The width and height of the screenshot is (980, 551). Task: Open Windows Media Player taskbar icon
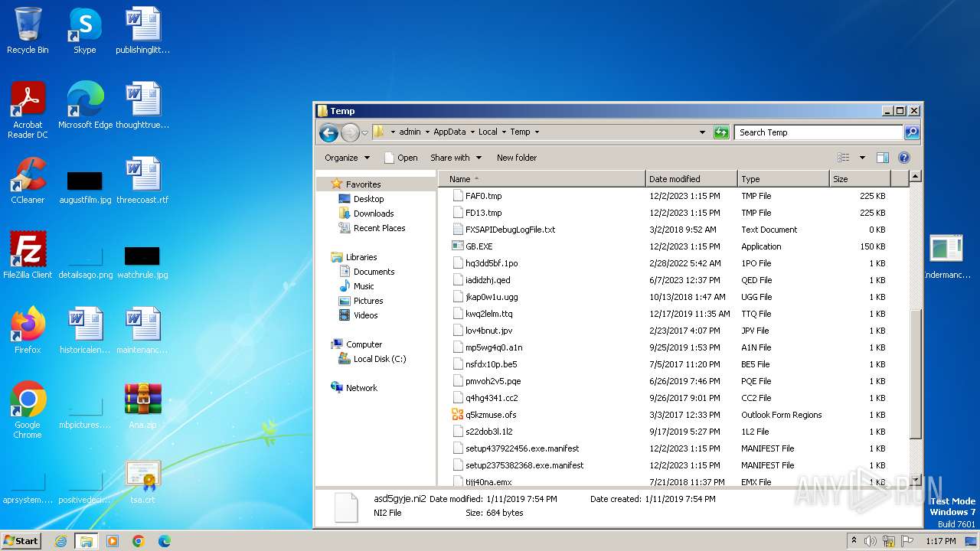[113, 541]
